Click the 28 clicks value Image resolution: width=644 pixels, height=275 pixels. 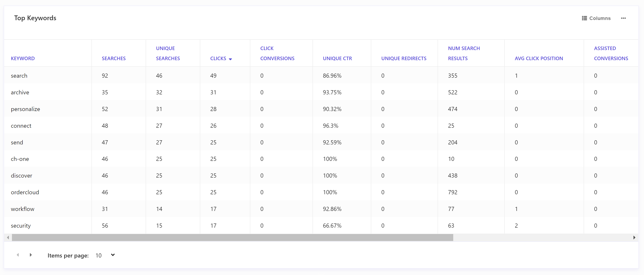tap(213, 109)
